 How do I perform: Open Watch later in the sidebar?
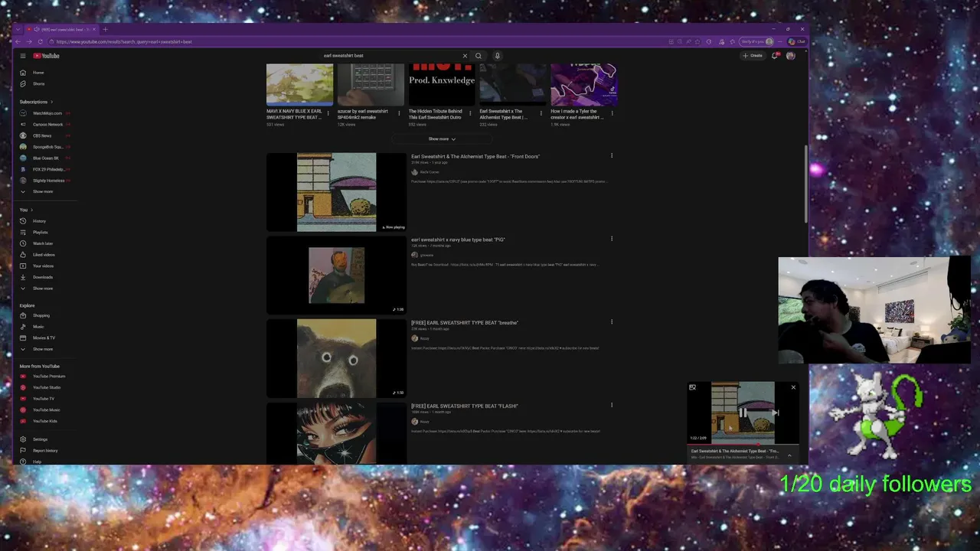42,243
